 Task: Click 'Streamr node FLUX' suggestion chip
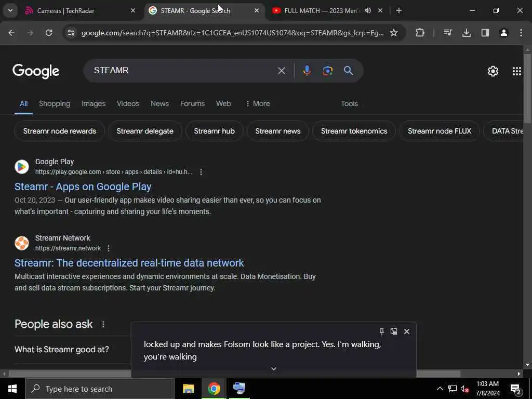[440, 131]
